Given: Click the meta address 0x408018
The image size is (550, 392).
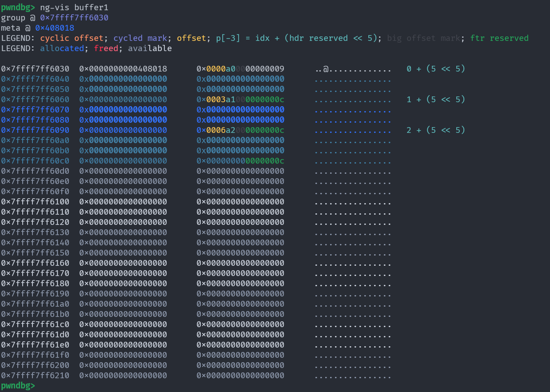Looking at the screenshot, I should (55, 28).
